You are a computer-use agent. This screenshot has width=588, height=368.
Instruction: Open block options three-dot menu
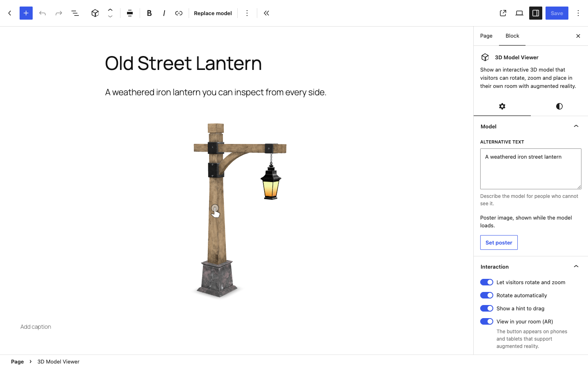pos(247,13)
